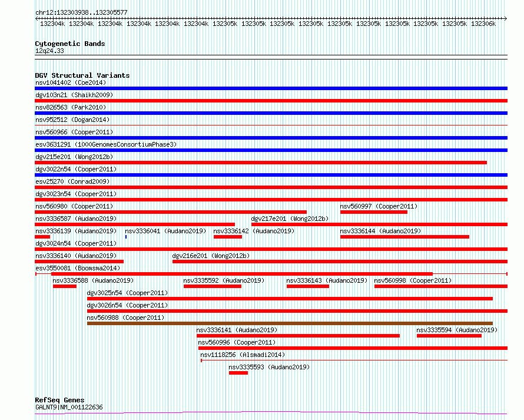Click the short red bar under nsv3335593
The width and height of the screenshot is (524, 420).
(238, 373)
